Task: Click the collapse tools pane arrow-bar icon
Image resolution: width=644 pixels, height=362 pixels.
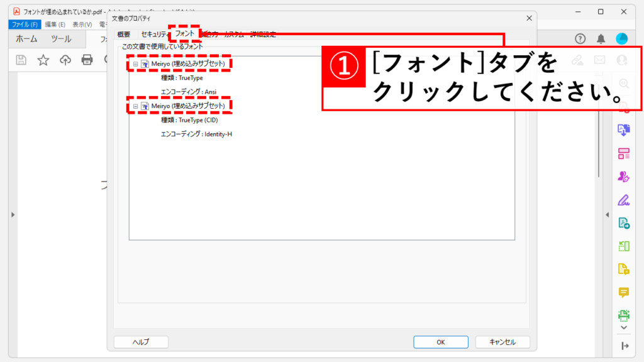Action: coord(625,346)
